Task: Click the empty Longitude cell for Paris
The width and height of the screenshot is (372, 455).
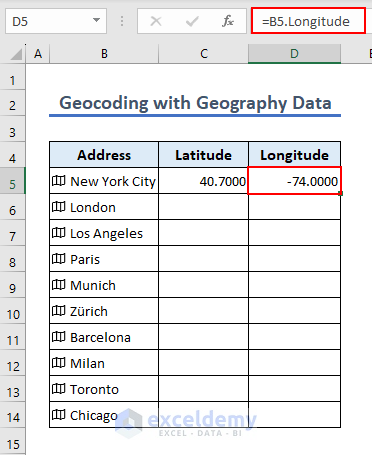Action: [x=294, y=259]
